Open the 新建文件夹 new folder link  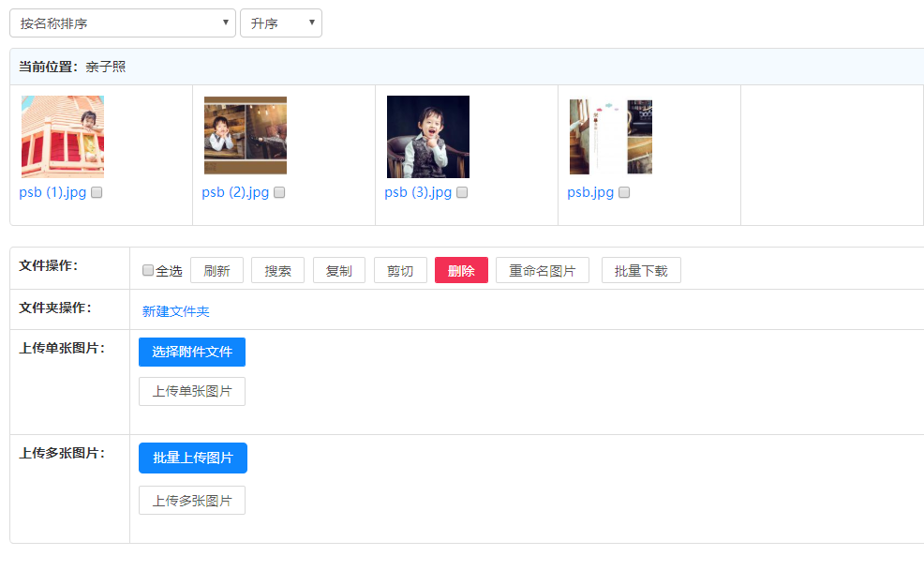tap(176, 311)
